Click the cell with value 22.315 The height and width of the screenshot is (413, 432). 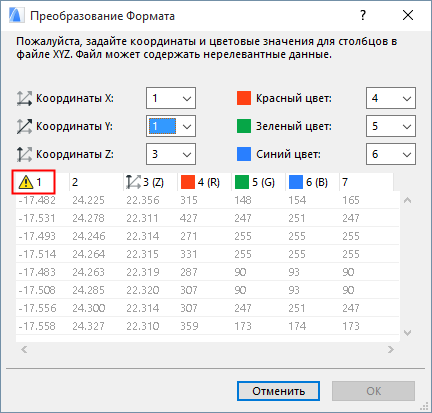(x=142, y=254)
